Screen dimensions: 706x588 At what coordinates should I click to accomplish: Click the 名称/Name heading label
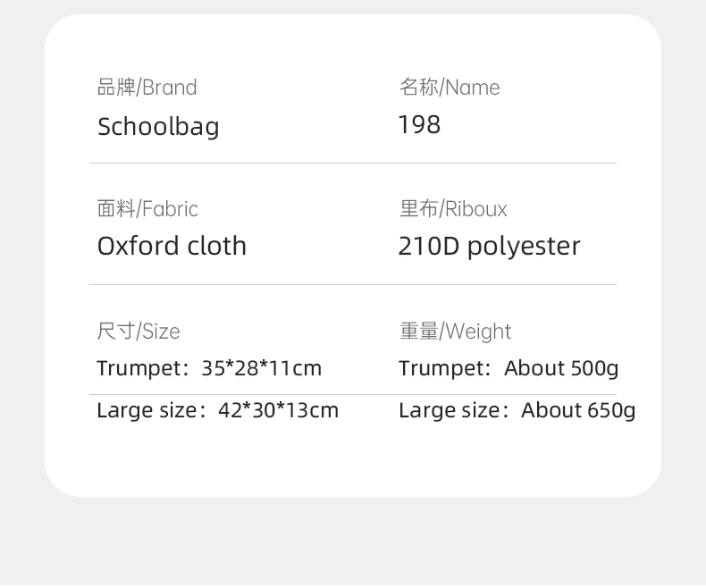[450, 88]
